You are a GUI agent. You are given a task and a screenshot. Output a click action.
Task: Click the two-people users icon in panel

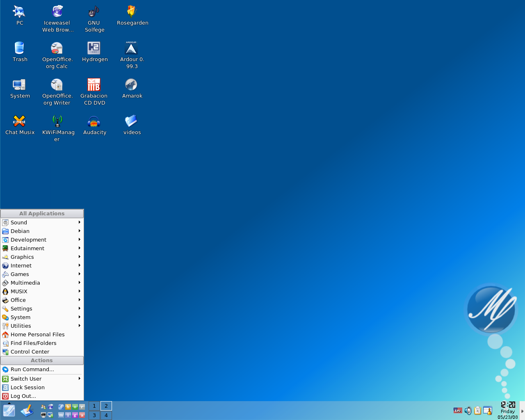coord(43,407)
